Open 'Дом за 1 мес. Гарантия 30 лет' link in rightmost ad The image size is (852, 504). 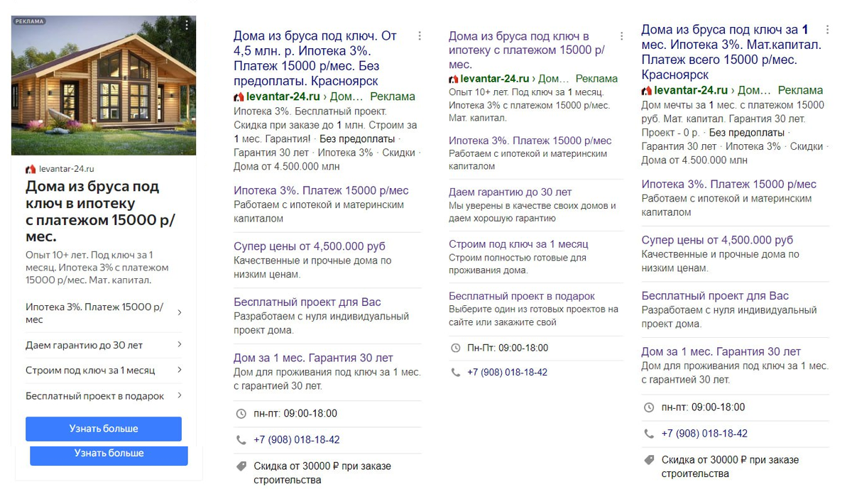721,352
